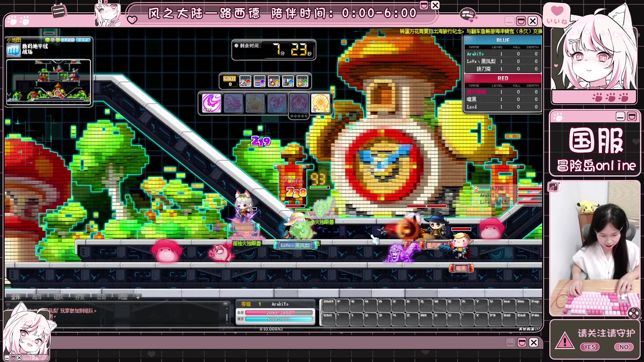Image resolution: width=644 pixels, height=362 pixels.
Task: Click the GOLD counter display
Action: [x=230, y=81]
